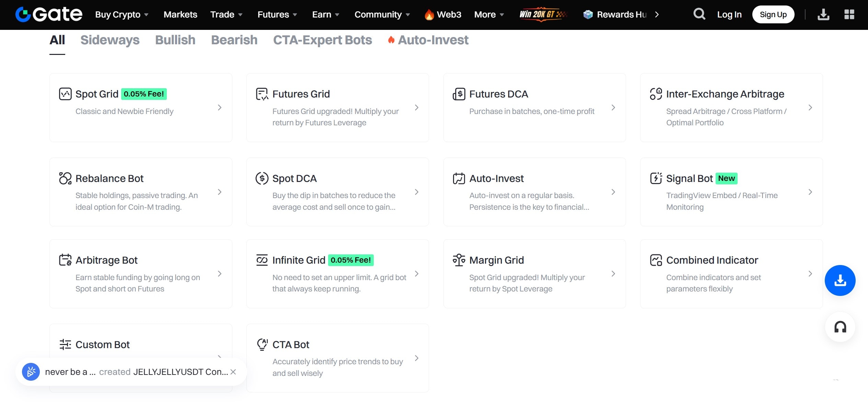
Task: Click the Log In link
Action: point(729,14)
